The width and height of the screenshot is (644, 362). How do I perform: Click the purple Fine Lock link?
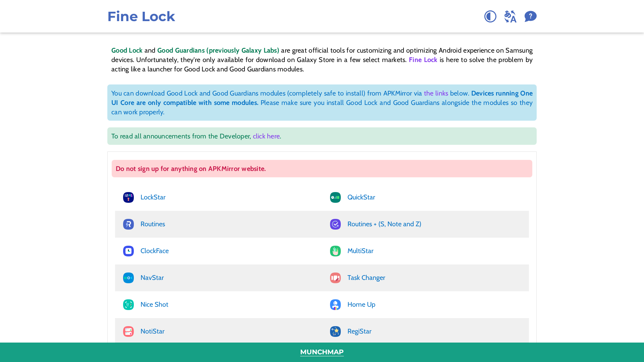(x=423, y=60)
